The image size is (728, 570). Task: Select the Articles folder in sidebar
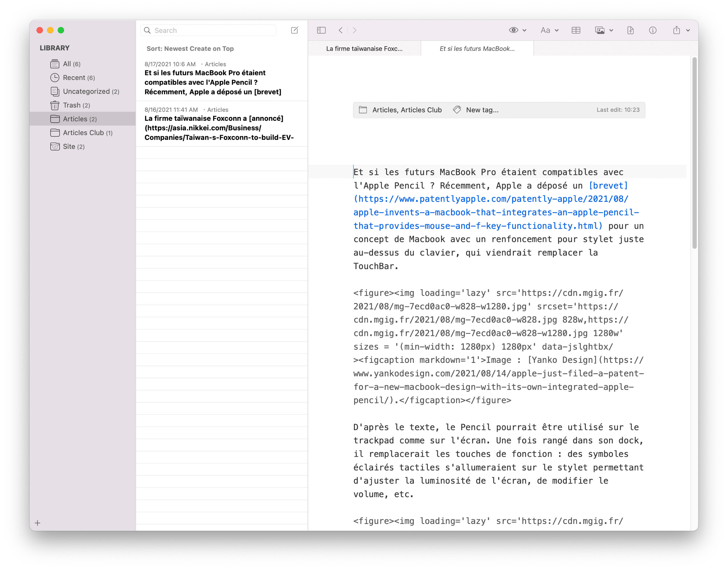tap(82, 119)
